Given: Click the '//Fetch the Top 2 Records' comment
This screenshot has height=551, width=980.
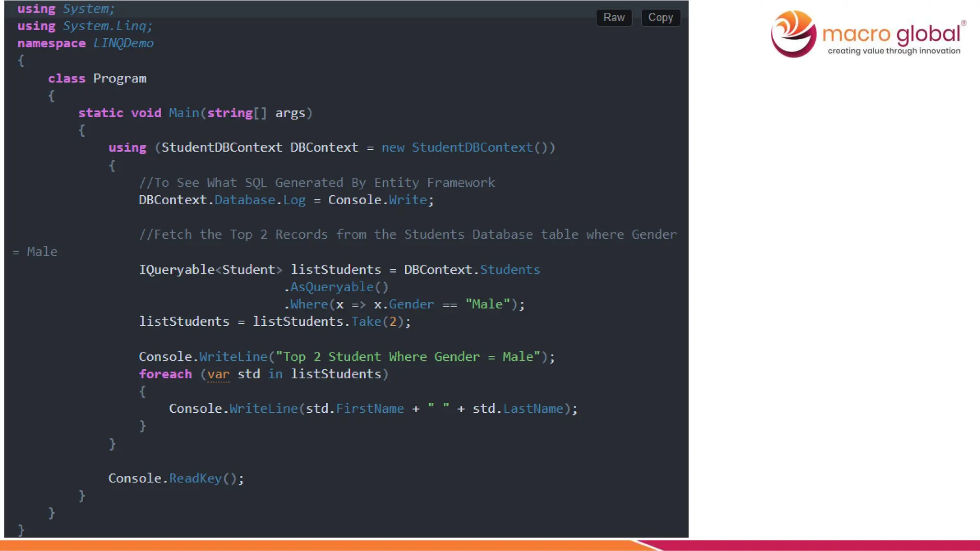Looking at the screenshot, I should coord(408,234).
